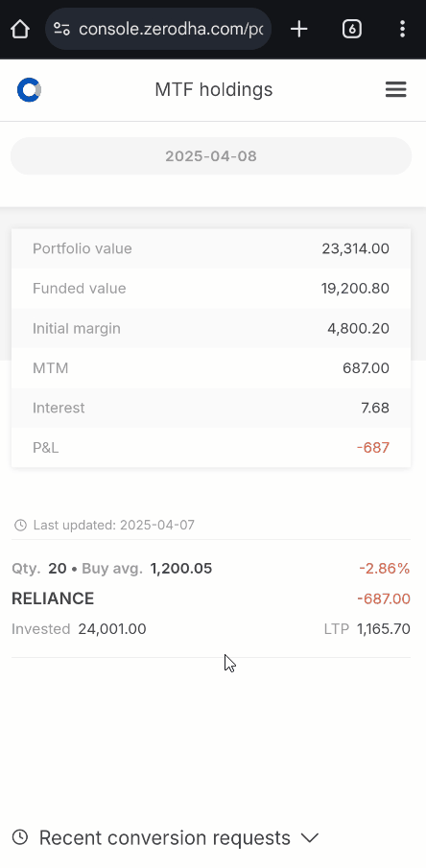Image resolution: width=426 pixels, height=868 pixels.
Task: Open the hamburger navigation menu
Action: pyautogui.click(x=395, y=90)
